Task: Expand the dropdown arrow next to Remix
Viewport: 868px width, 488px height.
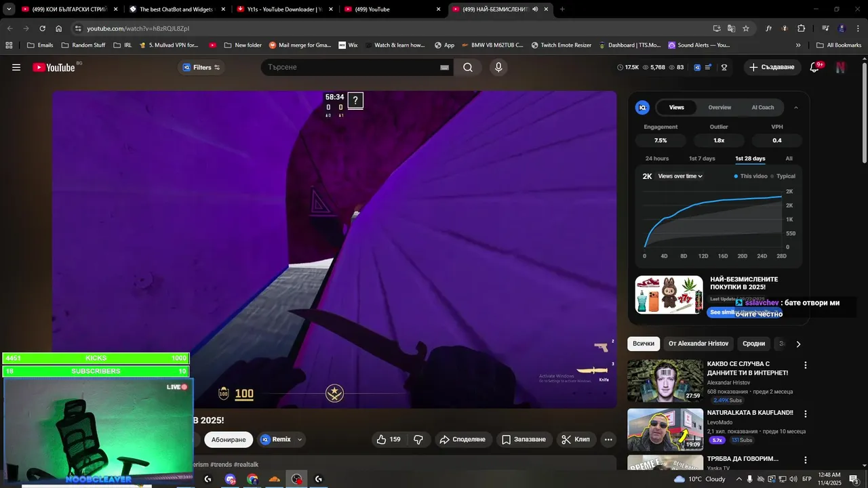Action: pyautogui.click(x=299, y=439)
